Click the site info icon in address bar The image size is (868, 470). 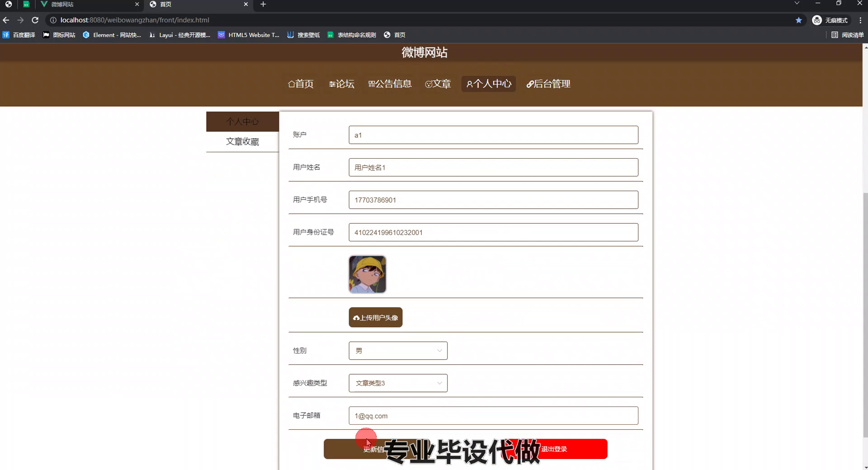[x=53, y=20]
